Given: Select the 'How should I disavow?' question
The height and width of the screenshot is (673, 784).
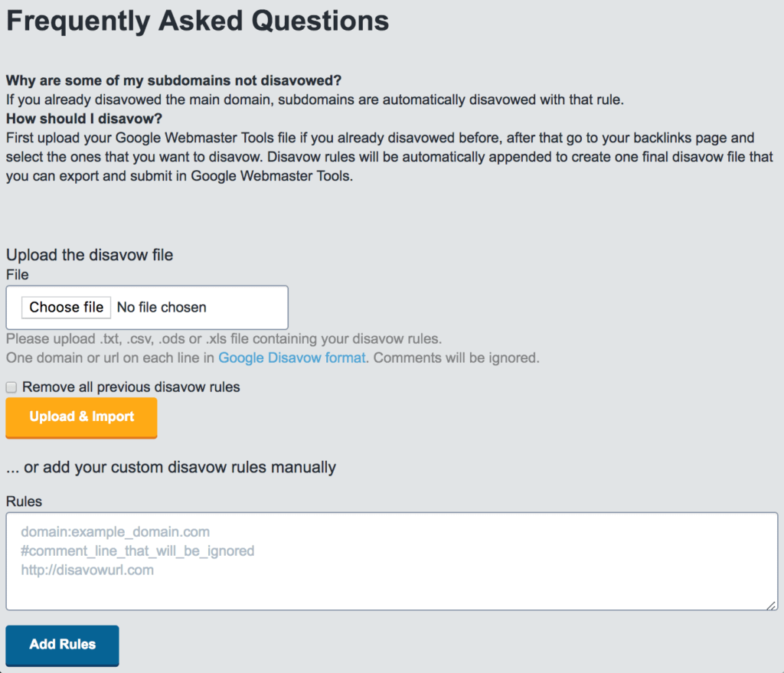Looking at the screenshot, I should coord(84,119).
